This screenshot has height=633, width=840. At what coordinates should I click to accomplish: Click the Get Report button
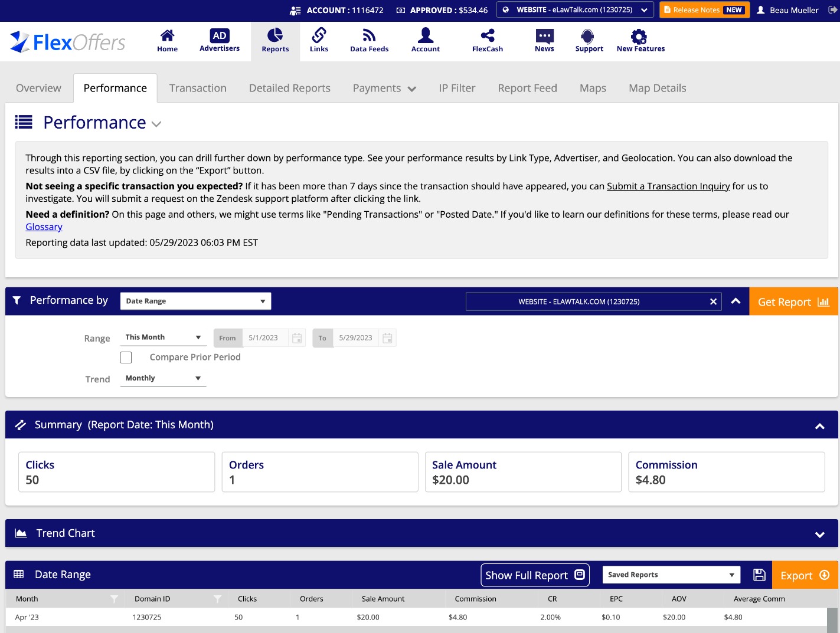(793, 301)
